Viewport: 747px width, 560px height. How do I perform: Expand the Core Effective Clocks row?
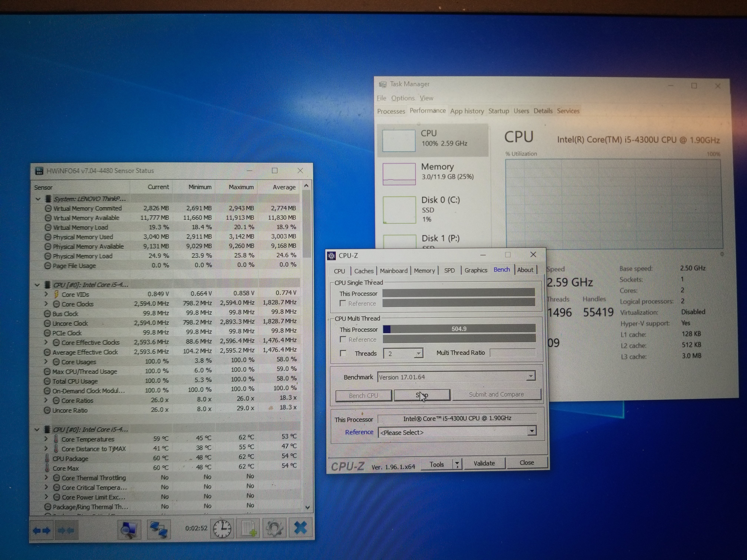tap(46, 342)
